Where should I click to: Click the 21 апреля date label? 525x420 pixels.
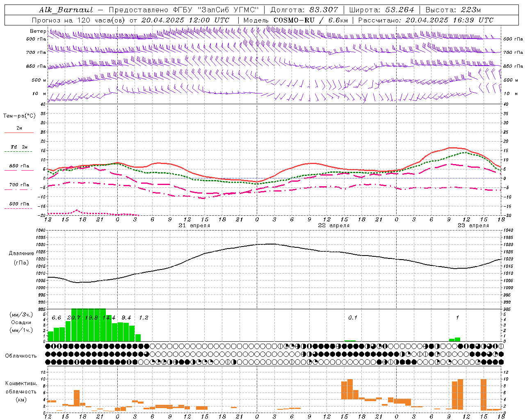194,226
